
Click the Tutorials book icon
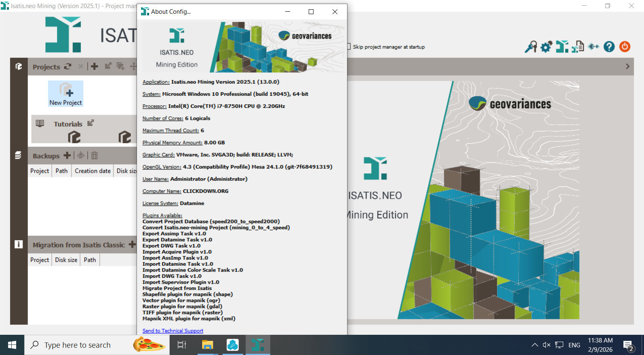click(40, 123)
